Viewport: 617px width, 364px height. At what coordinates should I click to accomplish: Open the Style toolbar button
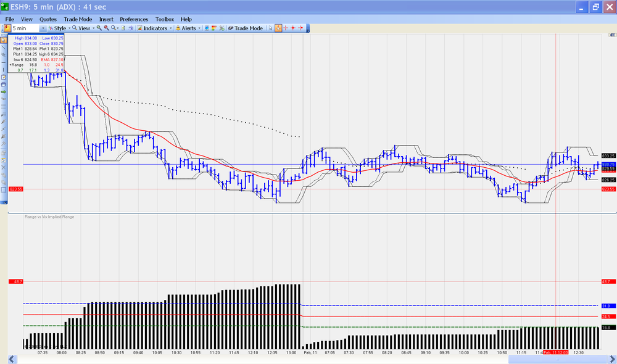(x=59, y=28)
